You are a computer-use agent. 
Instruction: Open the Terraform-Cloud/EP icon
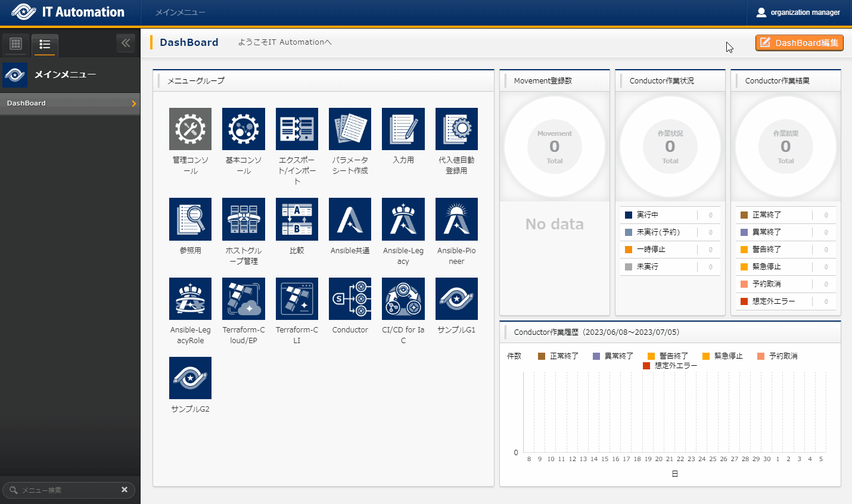click(x=243, y=298)
